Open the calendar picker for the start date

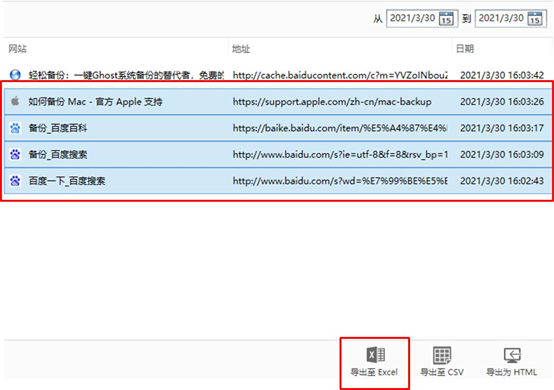tap(446, 19)
